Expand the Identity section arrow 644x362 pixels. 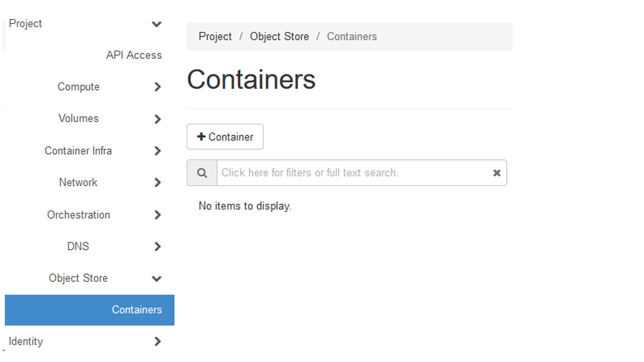(157, 341)
